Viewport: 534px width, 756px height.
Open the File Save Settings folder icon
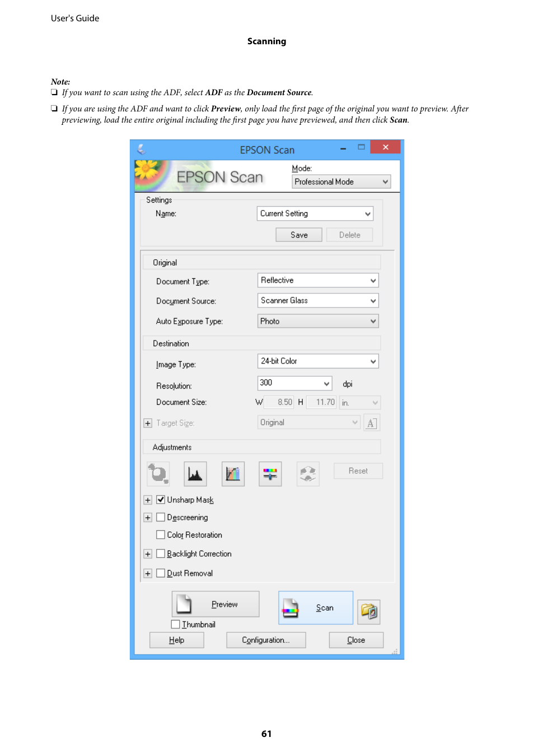point(368,611)
